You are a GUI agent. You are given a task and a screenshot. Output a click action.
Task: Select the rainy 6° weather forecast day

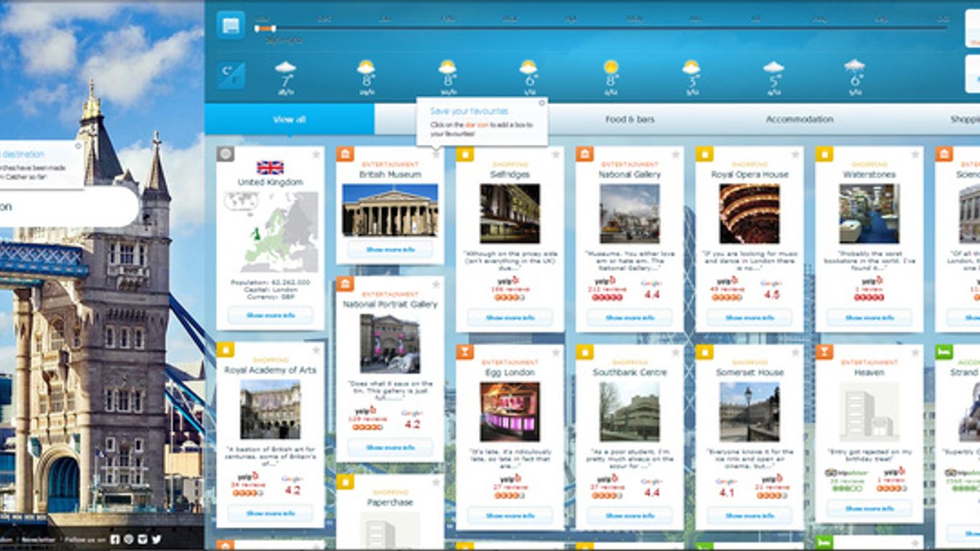point(855,78)
